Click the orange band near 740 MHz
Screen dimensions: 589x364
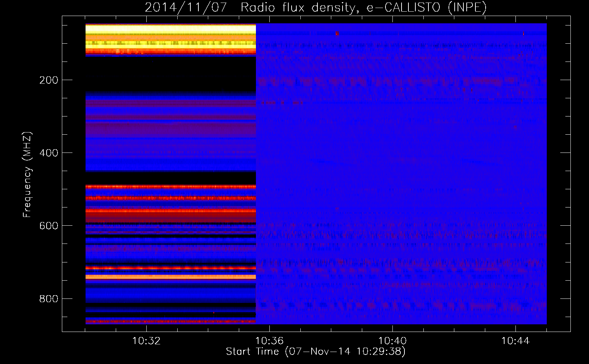pos(171,277)
